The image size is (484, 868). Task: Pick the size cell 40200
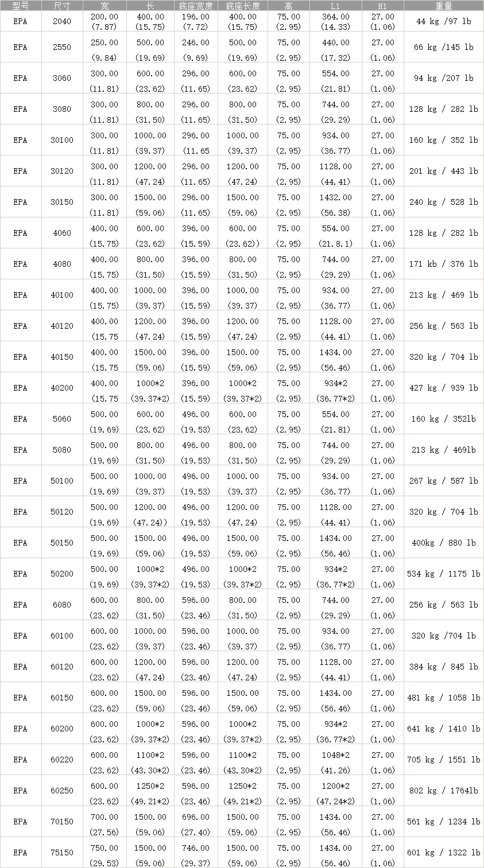coord(61,388)
